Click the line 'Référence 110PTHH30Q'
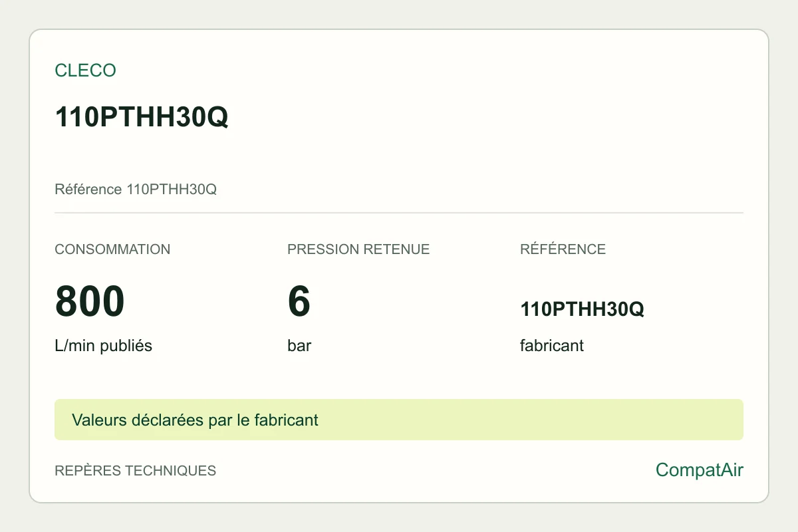 (136, 190)
